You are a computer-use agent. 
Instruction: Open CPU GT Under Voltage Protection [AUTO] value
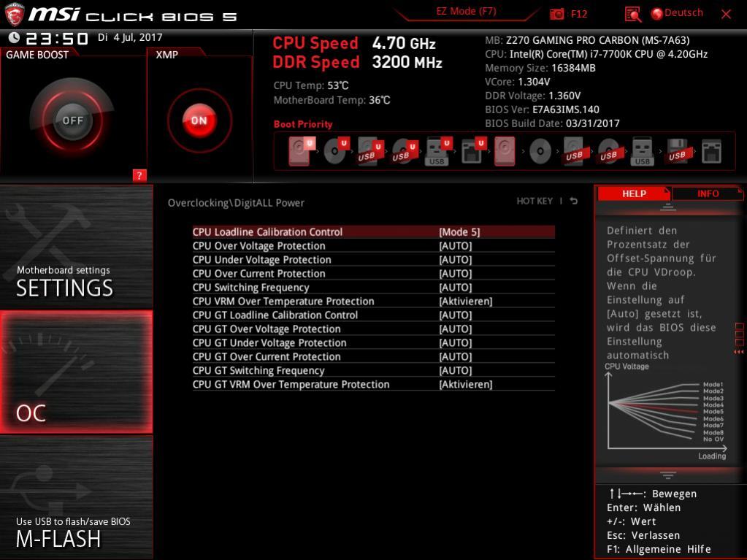pyautogui.click(x=456, y=342)
